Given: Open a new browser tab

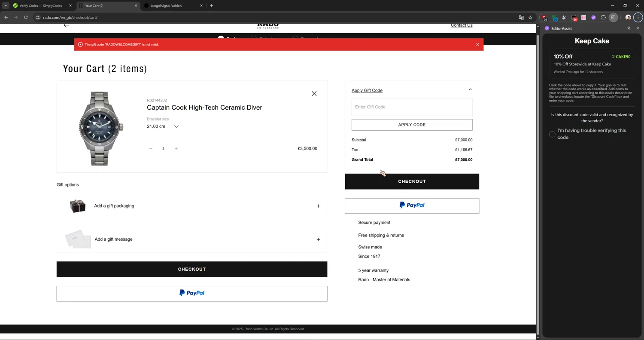Looking at the screenshot, I should click(x=211, y=6).
